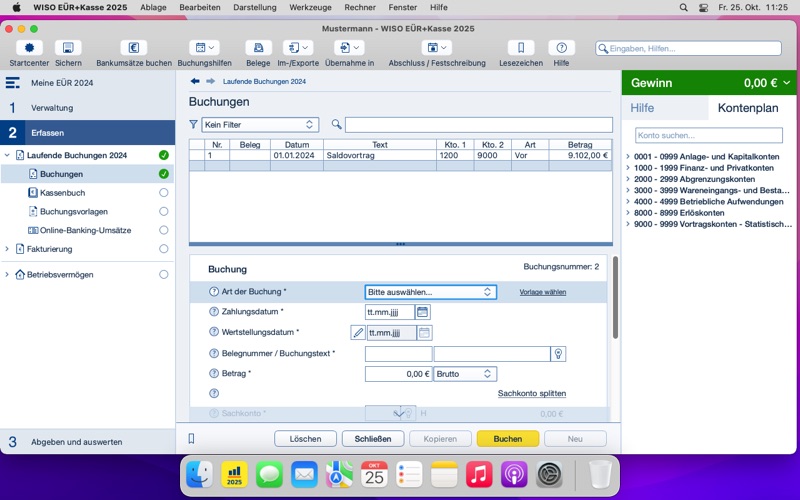Screen dimensions: 800x500
Task: Click the Sichern save icon
Action: pos(68,48)
